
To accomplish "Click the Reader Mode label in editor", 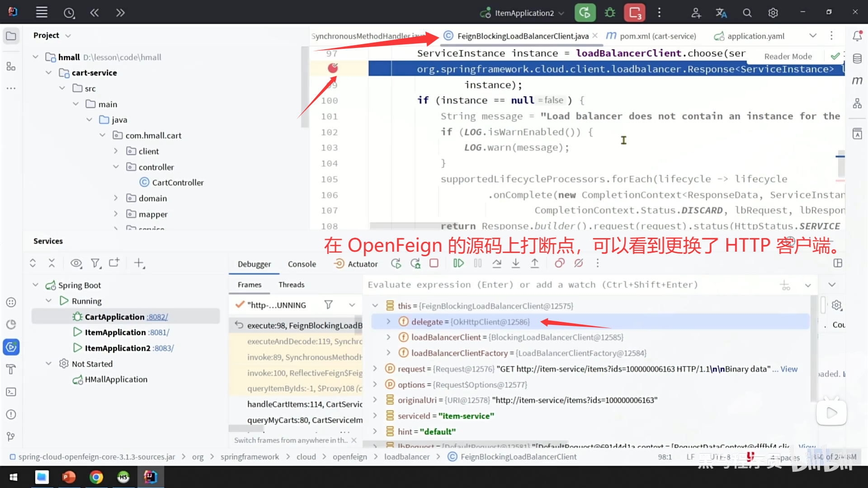I will click(788, 56).
